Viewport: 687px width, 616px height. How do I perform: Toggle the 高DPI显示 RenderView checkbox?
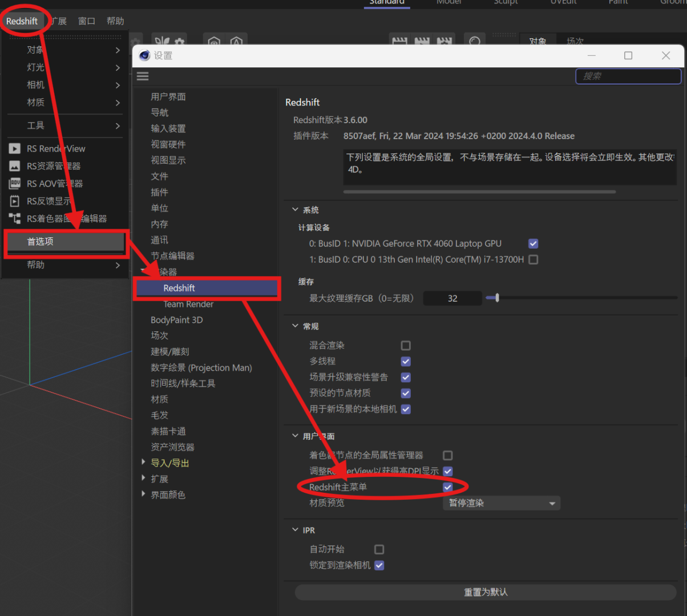tap(448, 472)
